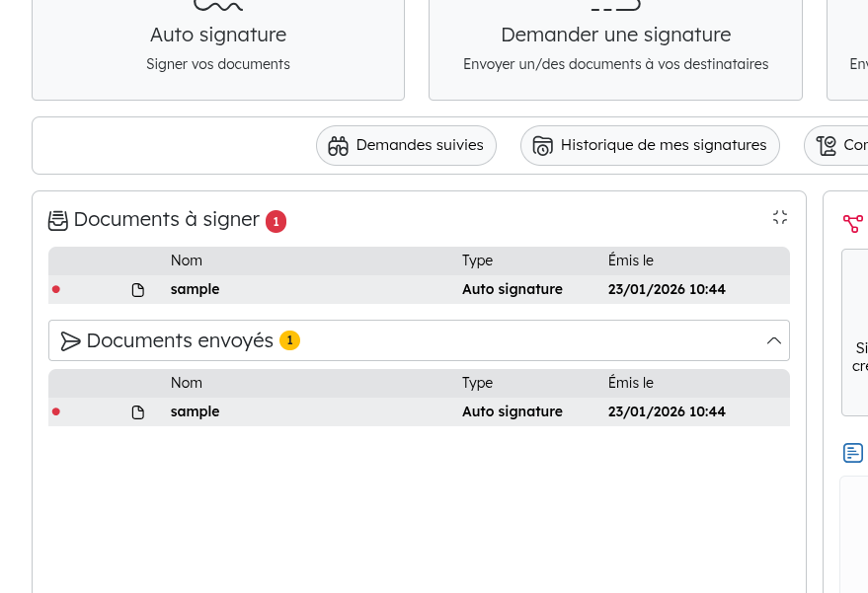868x593 pixels.
Task: Click the red status dot in Documents envoyés row
Action: coord(56,411)
